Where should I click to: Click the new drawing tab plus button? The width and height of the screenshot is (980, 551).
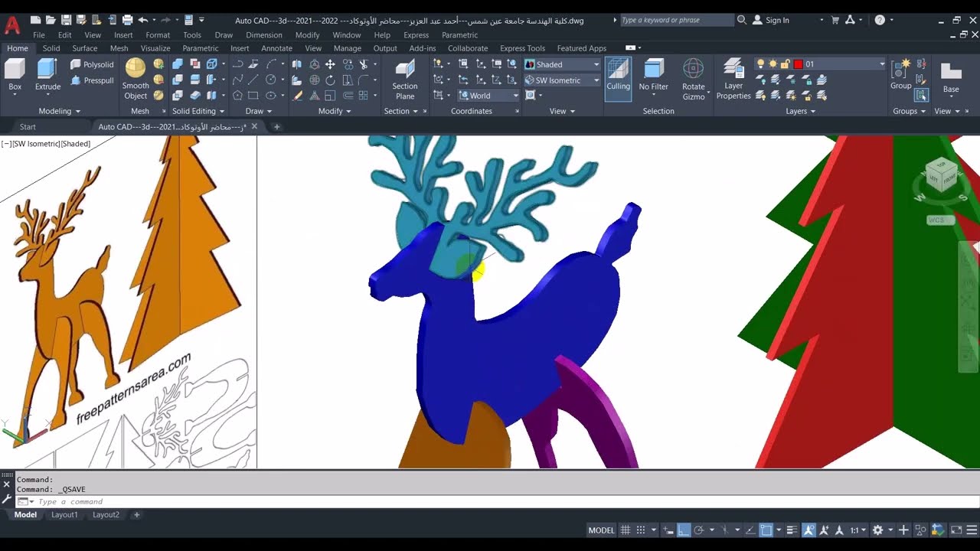[276, 127]
